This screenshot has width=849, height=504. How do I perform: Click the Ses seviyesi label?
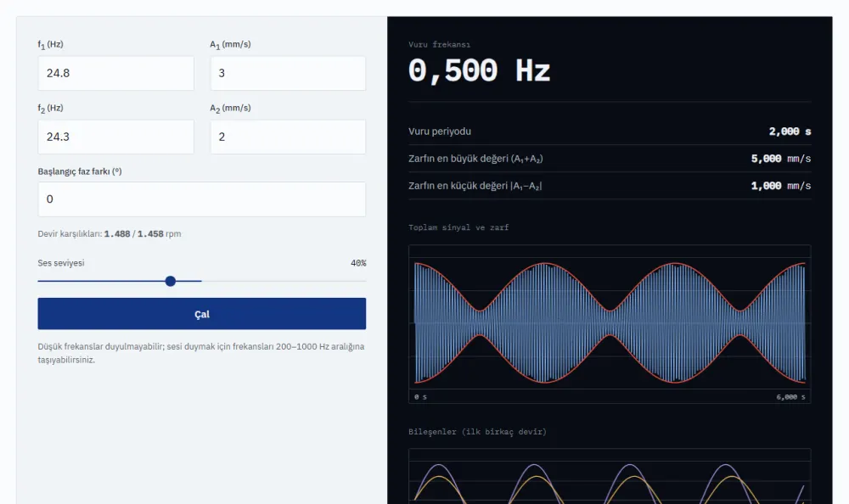(x=61, y=263)
